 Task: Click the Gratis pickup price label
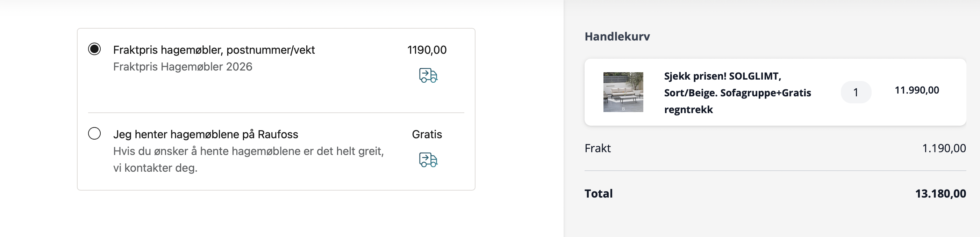click(427, 134)
